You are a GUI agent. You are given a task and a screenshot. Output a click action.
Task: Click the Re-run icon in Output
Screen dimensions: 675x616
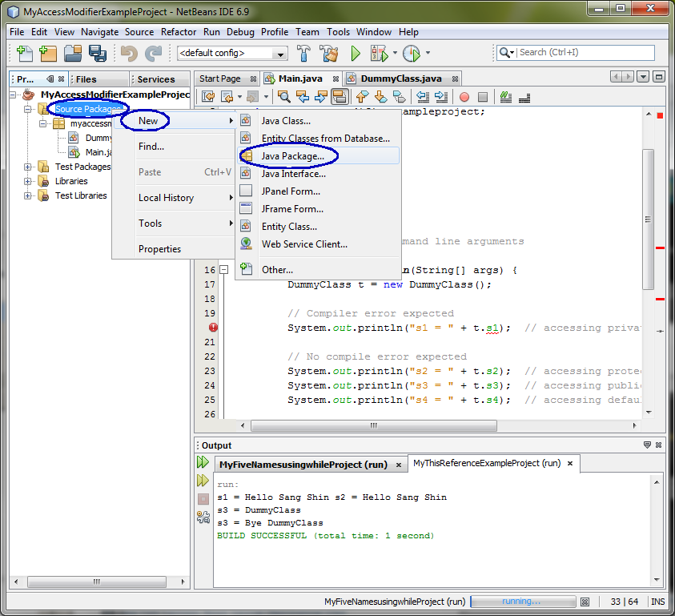coord(203,462)
